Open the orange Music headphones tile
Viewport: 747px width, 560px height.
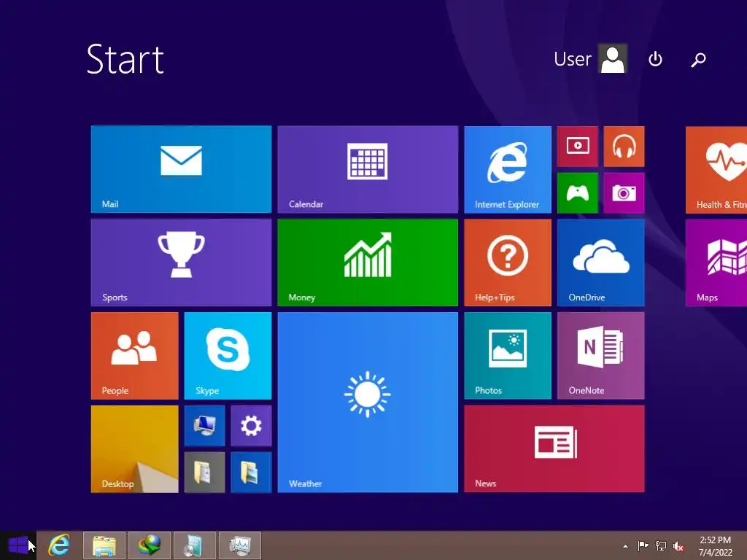(624, 146)
